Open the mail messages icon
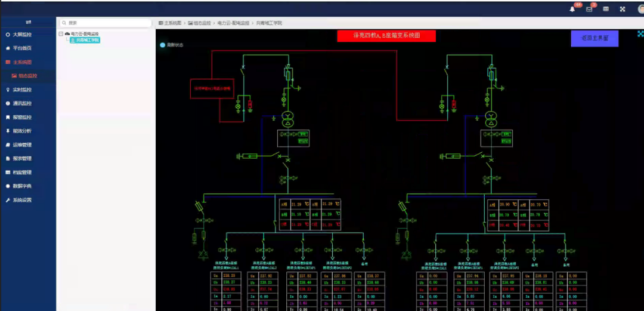 (589, 9)
